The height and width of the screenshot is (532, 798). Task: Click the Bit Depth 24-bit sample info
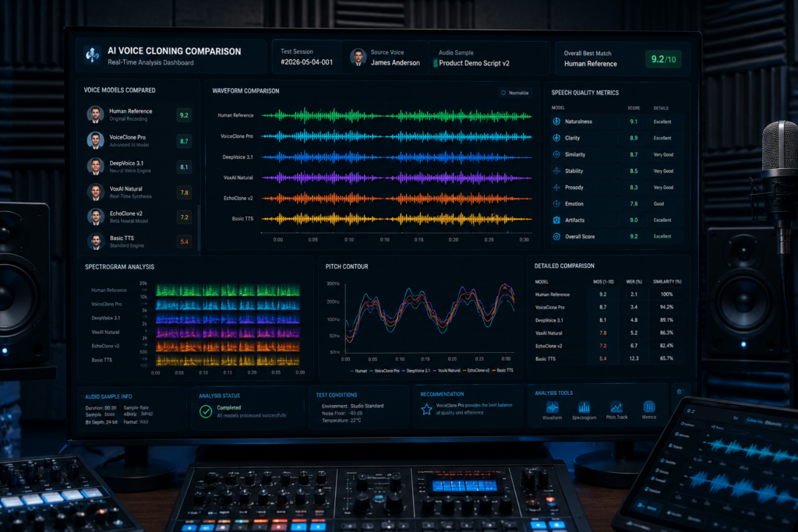click(x=102, y=422)
